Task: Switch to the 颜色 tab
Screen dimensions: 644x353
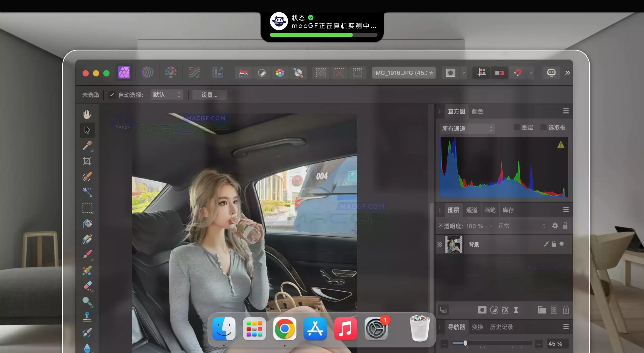Action: coord(477,111)
